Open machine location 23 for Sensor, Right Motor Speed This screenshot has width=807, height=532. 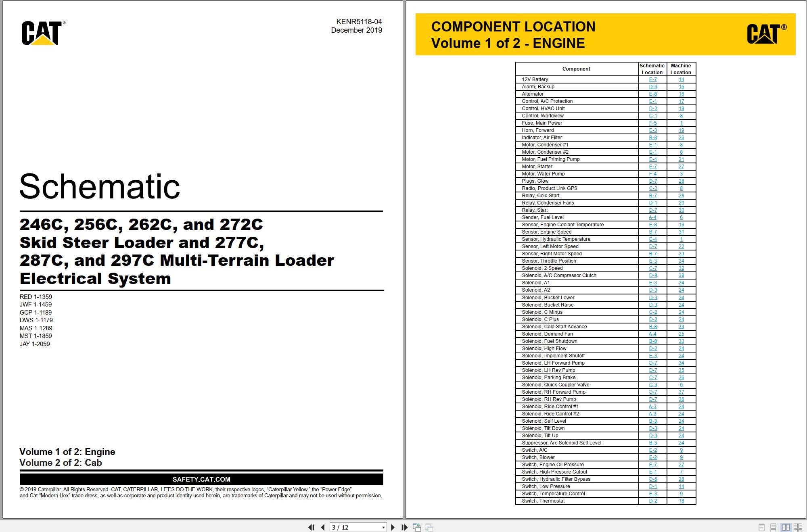click(681, 254)
